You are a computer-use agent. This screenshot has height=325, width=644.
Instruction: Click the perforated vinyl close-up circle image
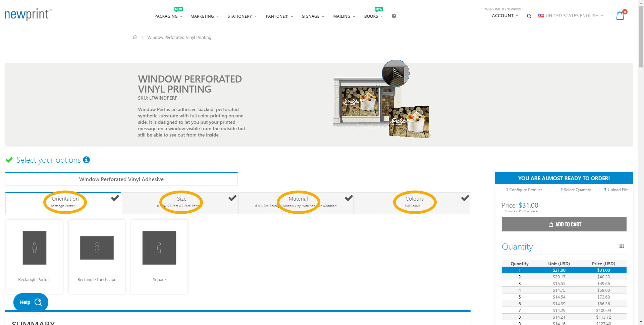tap(395, 73)
